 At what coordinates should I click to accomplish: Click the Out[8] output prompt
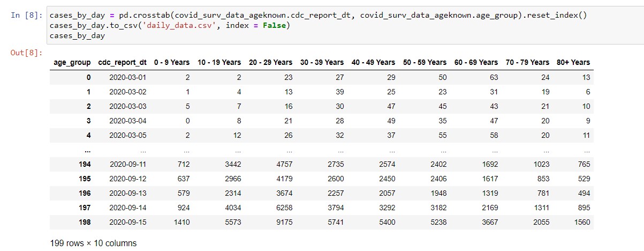click(x=26, y=53)
